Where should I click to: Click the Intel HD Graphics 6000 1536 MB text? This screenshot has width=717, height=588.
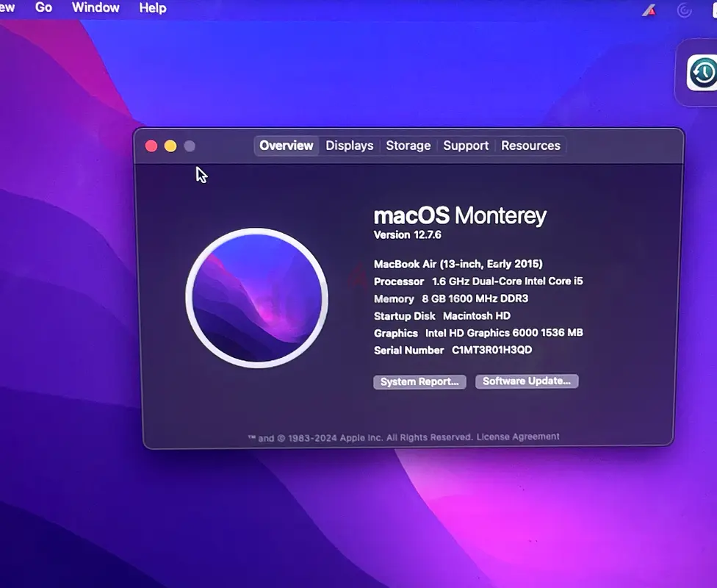pyautogui.click(x=504, y=333)
